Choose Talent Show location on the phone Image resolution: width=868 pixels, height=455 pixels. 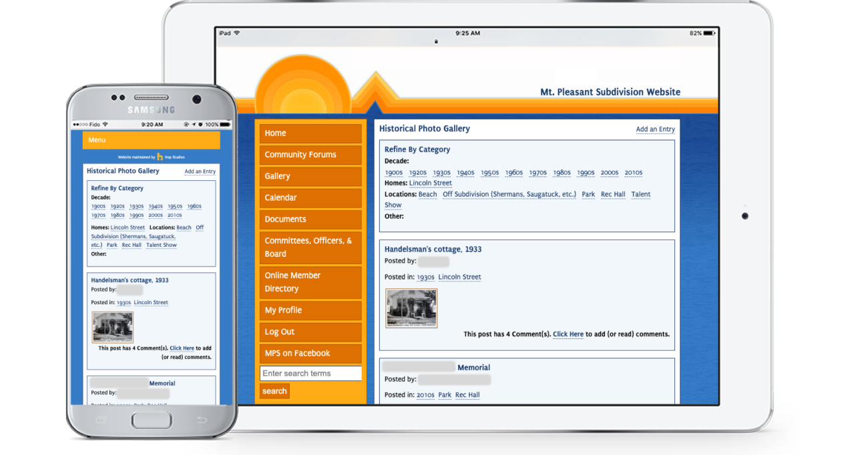tap(161, 245)
